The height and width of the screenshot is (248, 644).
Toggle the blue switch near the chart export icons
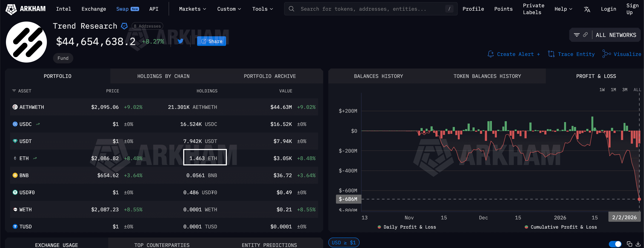coord(615,244)
